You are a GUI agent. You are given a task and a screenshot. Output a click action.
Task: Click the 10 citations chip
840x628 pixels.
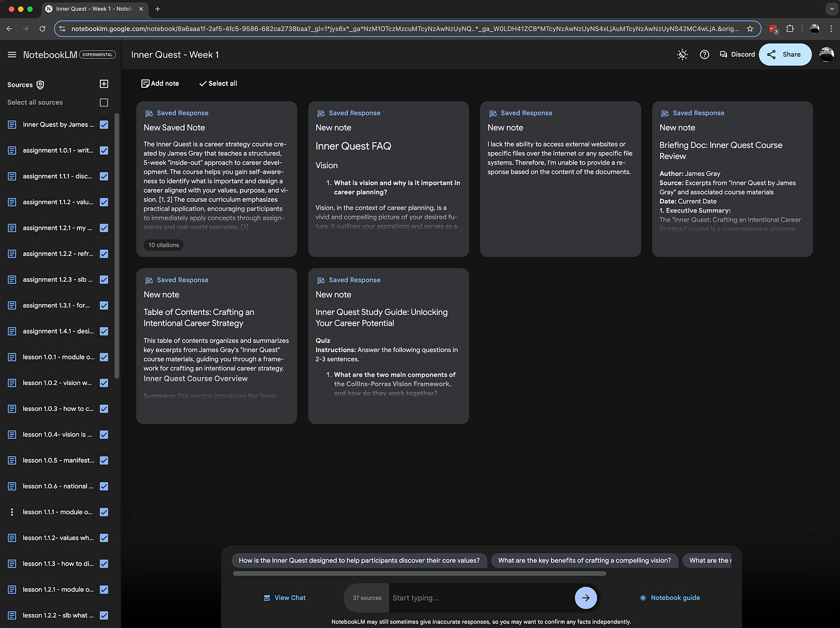[x=164, y=245]
